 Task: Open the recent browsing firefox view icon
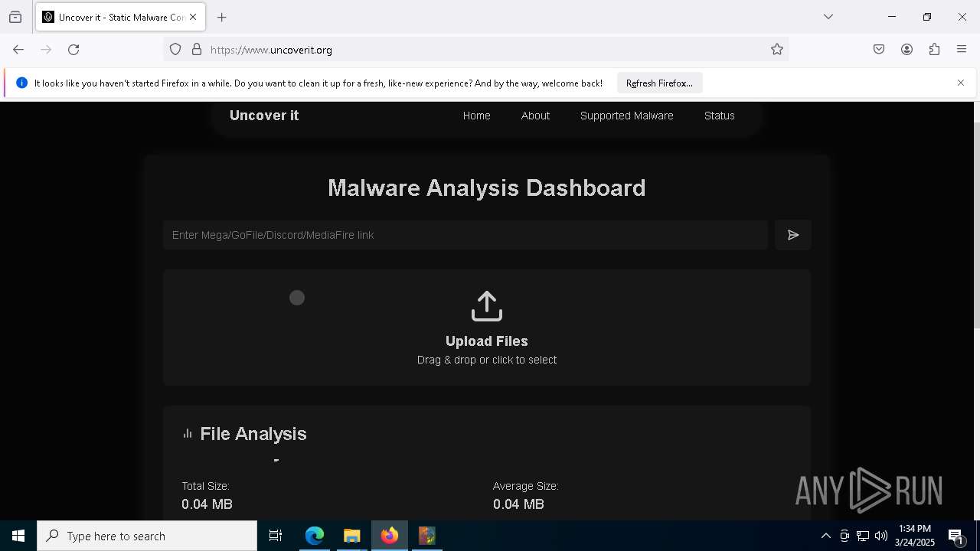(15, 17)
